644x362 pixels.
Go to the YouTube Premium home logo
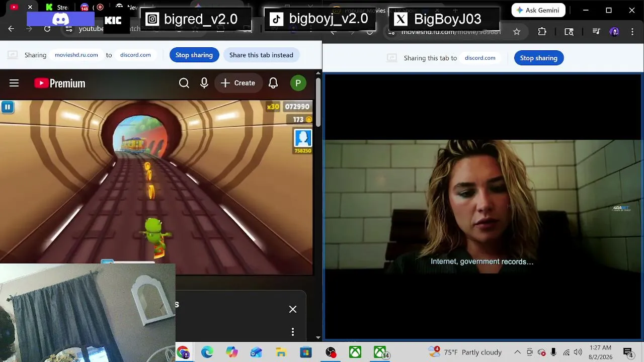[60, 83]
